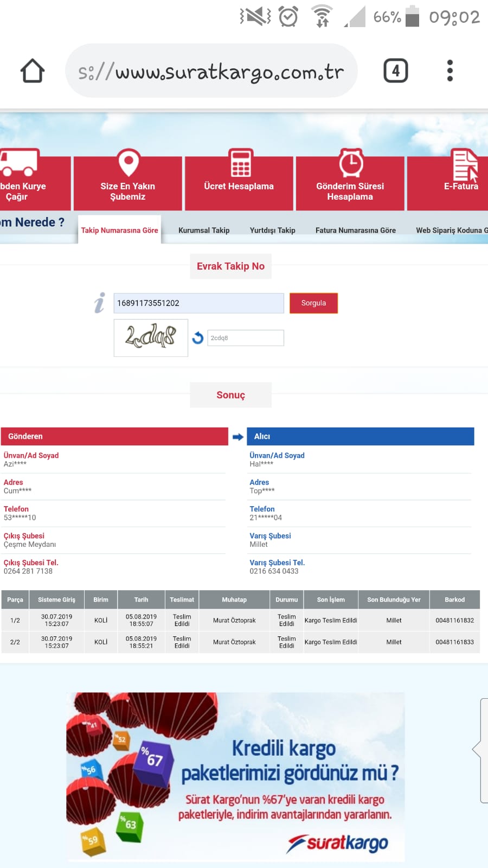This screenshot has width=488, height=868.
Task: Click the Alıcı section header
Action: (x=361, y=437)
